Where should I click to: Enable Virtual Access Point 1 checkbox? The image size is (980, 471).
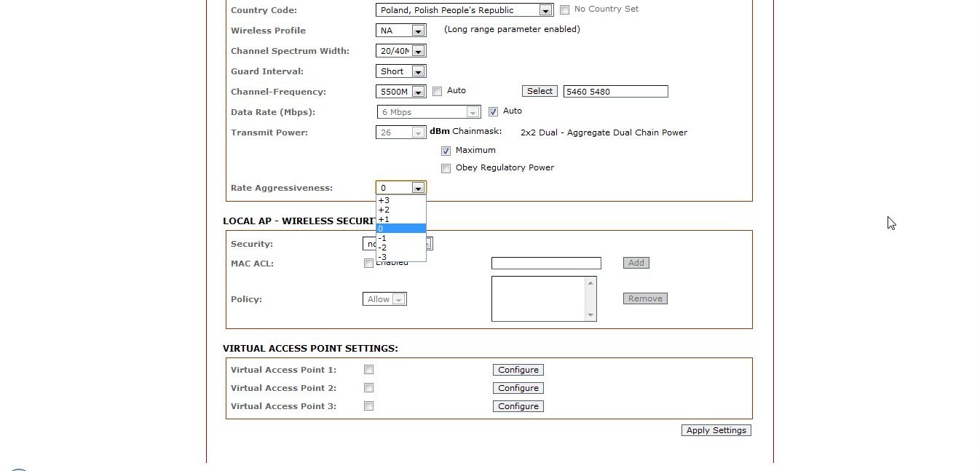368,370
